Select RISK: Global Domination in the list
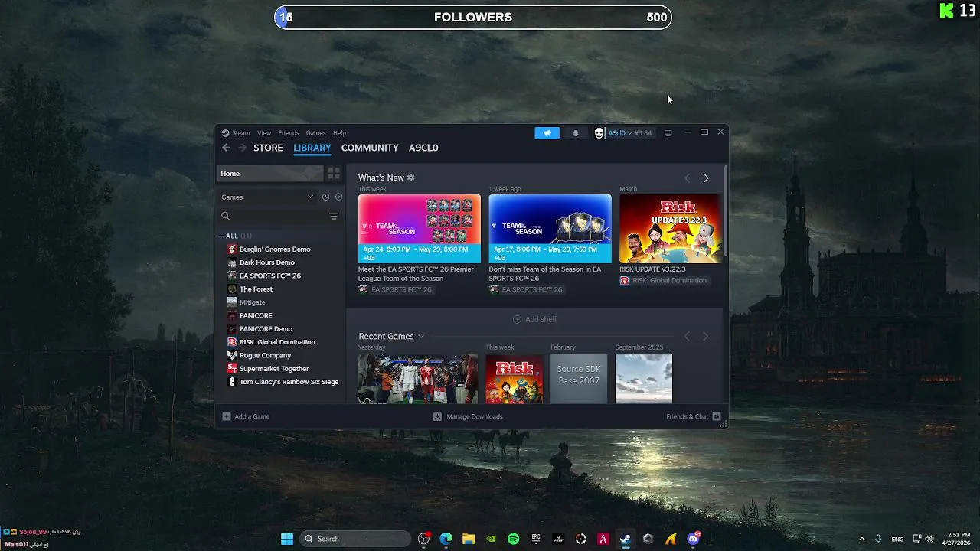The width and height of the screenshot is (980, 551). (x=277, y=342)
